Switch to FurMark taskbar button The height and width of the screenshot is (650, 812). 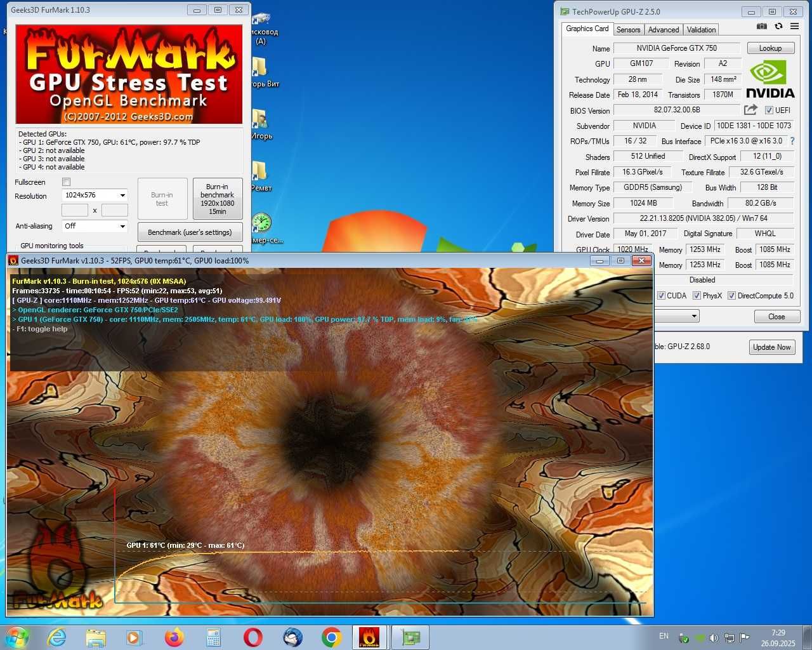(370, 637)
